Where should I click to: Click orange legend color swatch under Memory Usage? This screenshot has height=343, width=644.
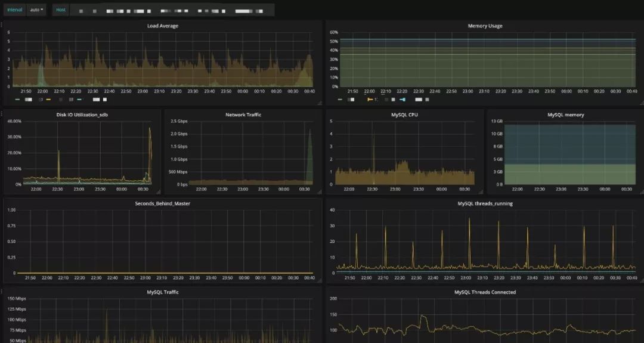370,99
